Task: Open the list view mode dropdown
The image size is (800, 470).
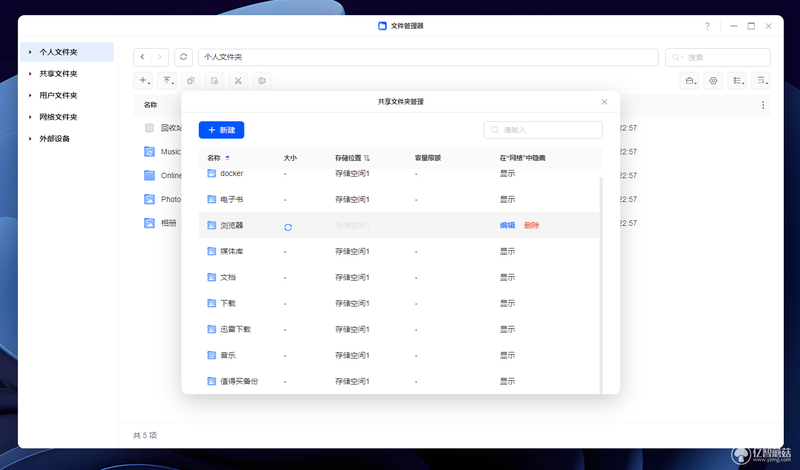Action: click(737, 81)
